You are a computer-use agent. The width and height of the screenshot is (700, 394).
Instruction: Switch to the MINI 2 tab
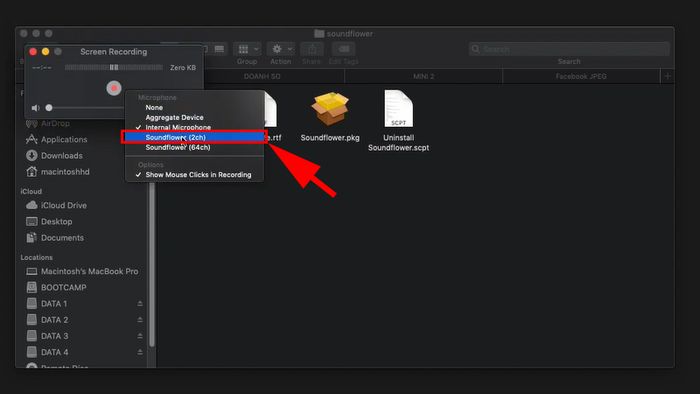[x=424, y=76]
